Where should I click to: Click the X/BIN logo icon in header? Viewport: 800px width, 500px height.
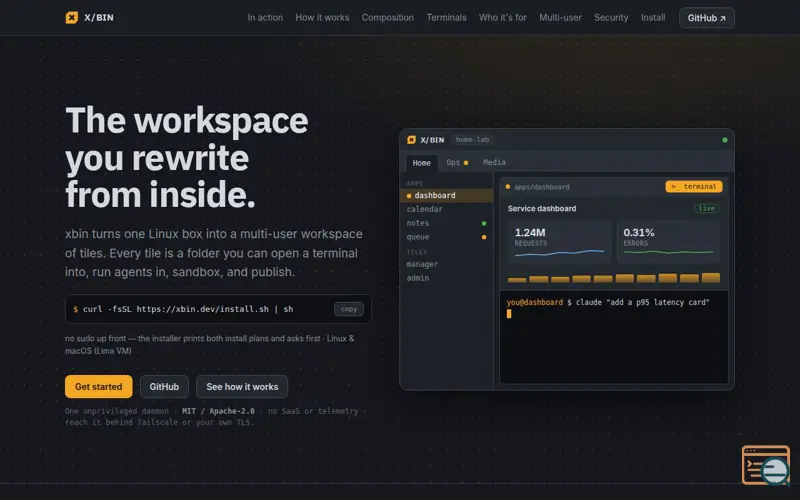coord(72,18)
